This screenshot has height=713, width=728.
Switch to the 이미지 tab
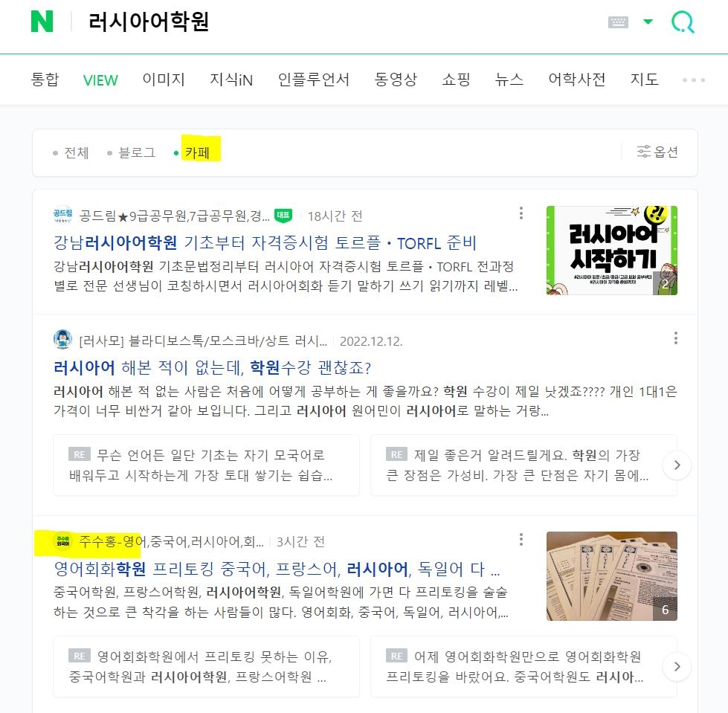coord(164,80)
